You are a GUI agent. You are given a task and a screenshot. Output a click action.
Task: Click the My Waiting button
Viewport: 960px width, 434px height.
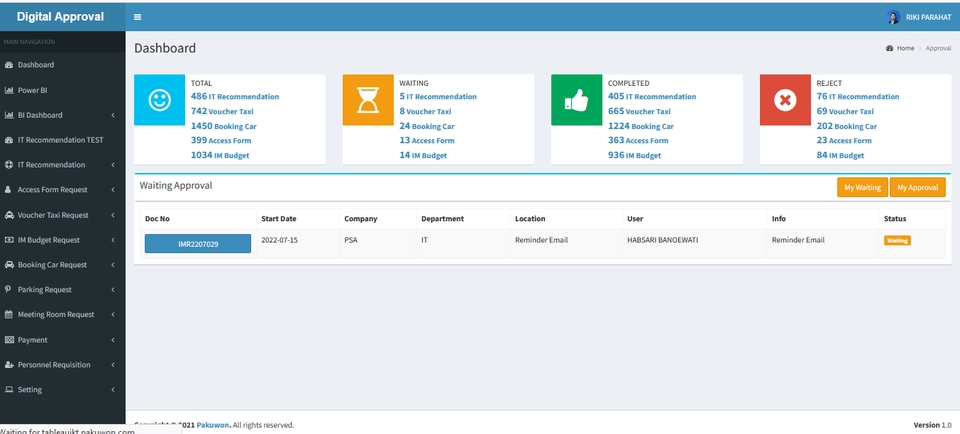[x=862, y=187]
